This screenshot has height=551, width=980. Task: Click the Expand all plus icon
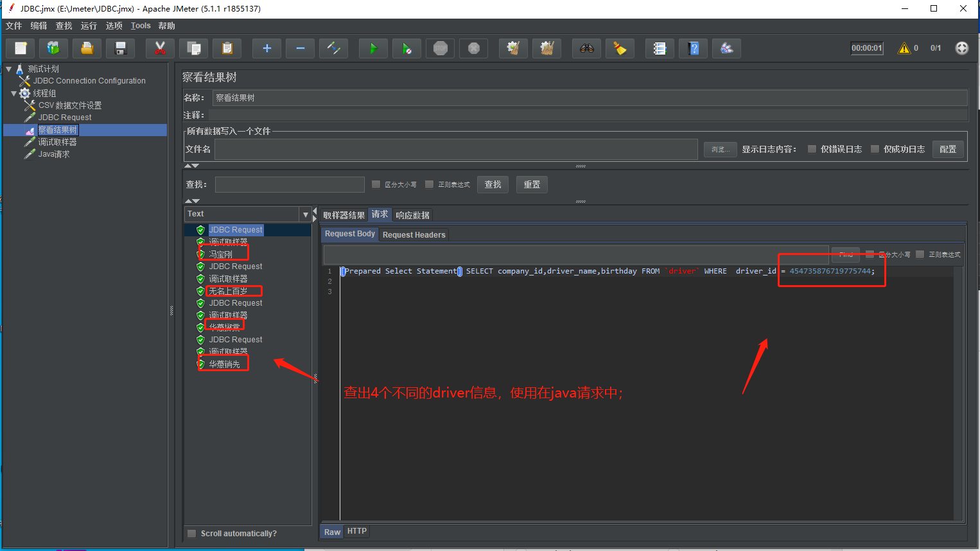pyautogui.click(x=267, y=48)
